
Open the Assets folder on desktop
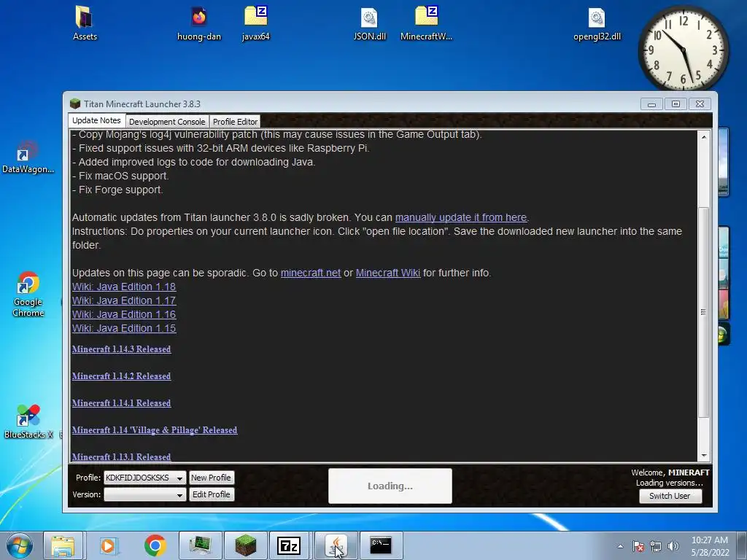tap(85, 23)
